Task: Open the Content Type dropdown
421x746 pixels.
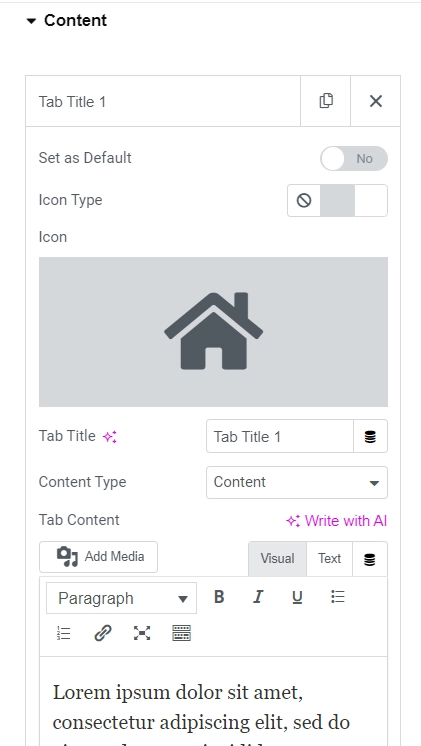Action: pyautogui.click(x=297, y=482)
